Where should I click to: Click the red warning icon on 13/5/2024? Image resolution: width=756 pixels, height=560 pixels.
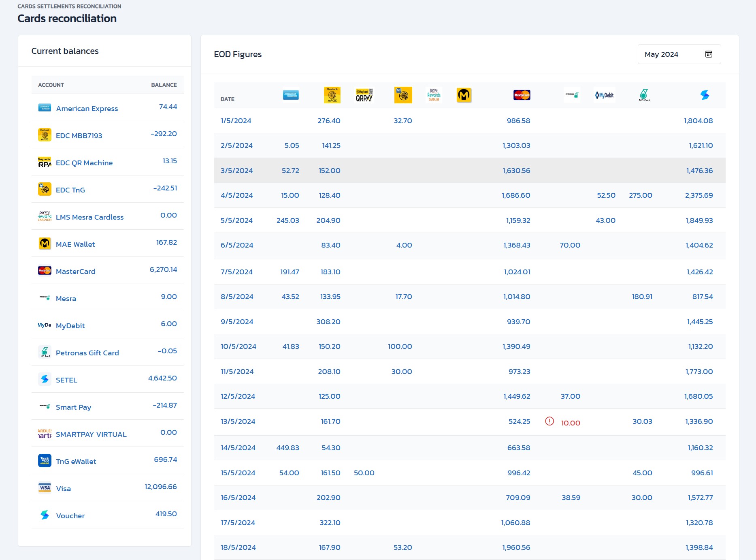click(549, 421)
